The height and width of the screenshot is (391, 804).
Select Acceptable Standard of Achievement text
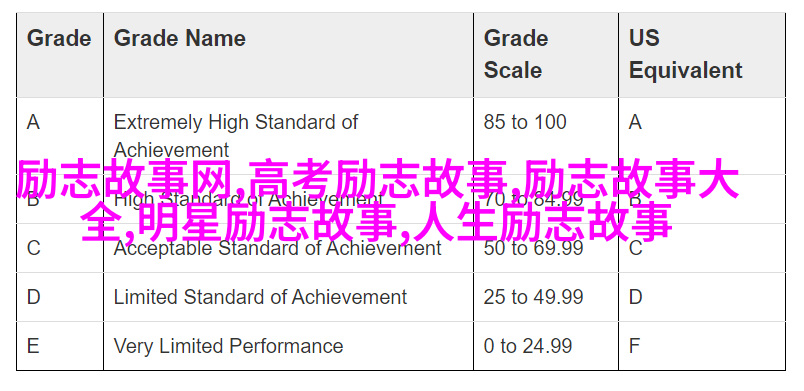click(x=277, y=248)
